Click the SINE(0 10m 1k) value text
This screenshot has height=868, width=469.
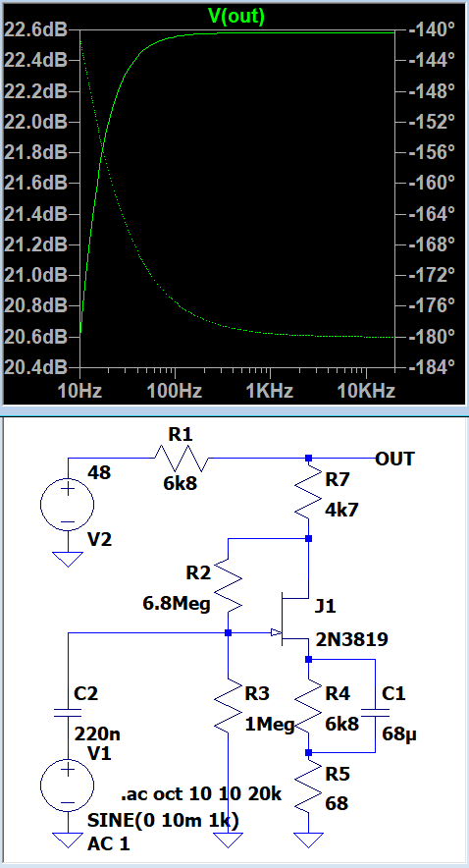click(x=163, y=820)
